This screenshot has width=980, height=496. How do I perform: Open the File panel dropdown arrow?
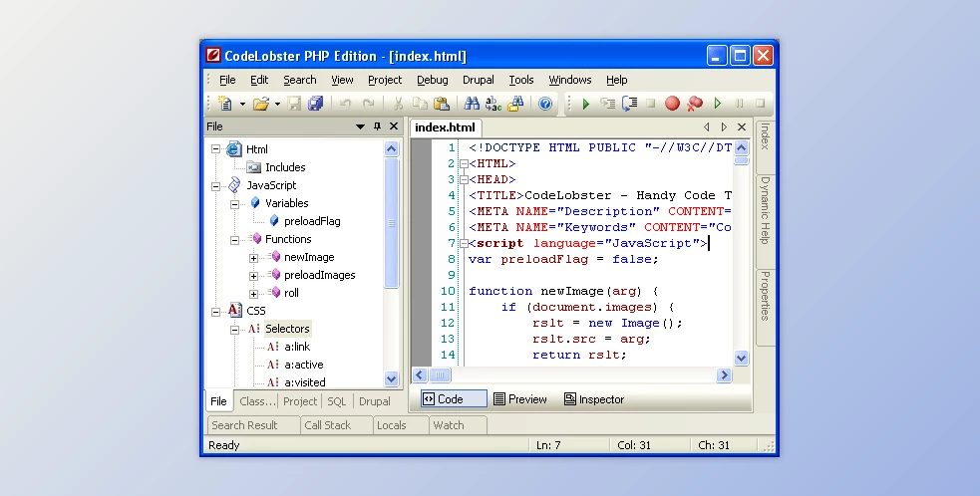360,127
